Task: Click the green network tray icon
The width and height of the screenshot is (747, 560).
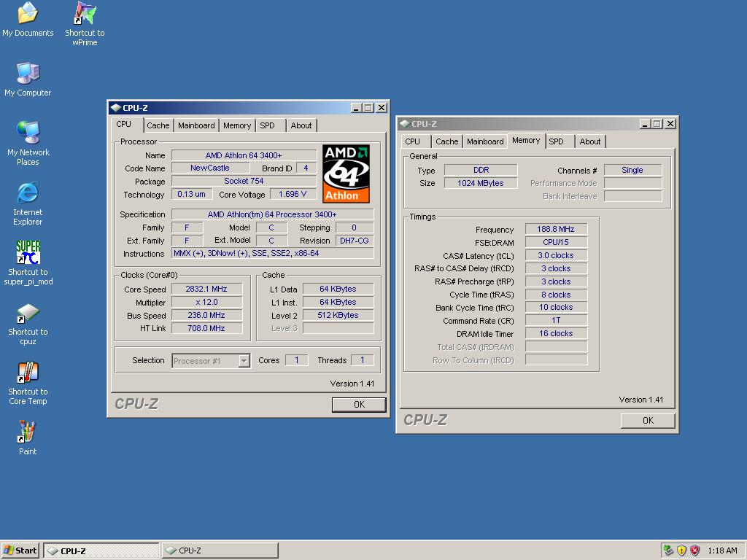Action: pyautogui.click(x=668, y=551)
